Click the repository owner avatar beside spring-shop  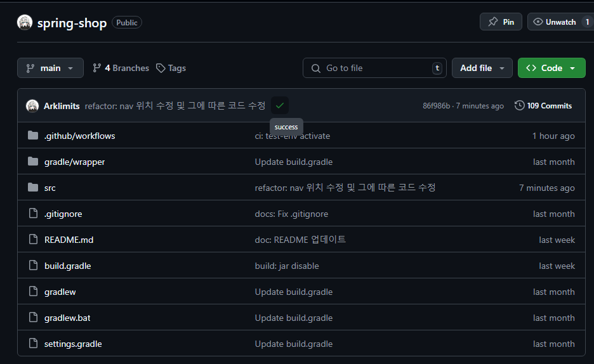pos(25,22)
